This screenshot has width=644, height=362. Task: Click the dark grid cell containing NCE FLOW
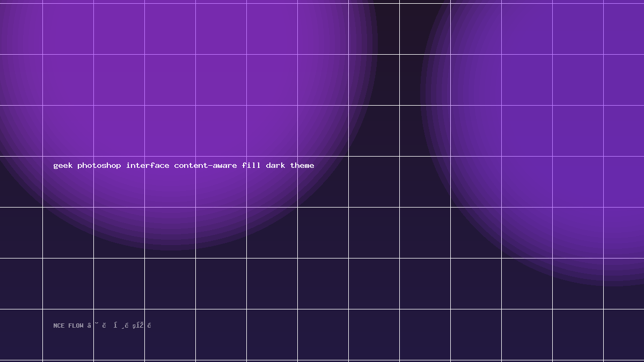(68, 335)
